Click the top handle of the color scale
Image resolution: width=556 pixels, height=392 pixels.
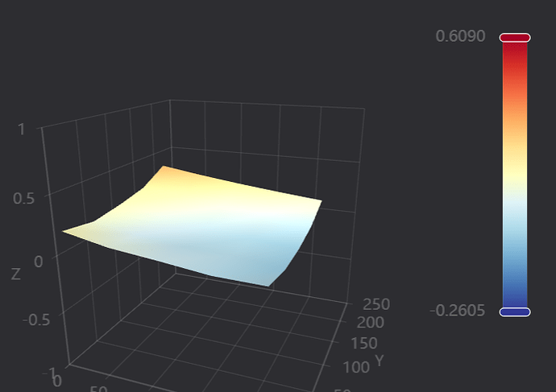point(514,38)
